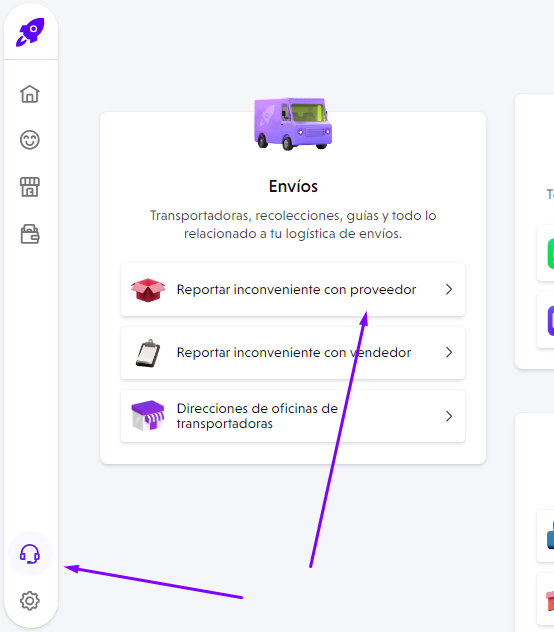Go to the Home sidebar icon
The image size is (554, 632).
pos(30,94)
